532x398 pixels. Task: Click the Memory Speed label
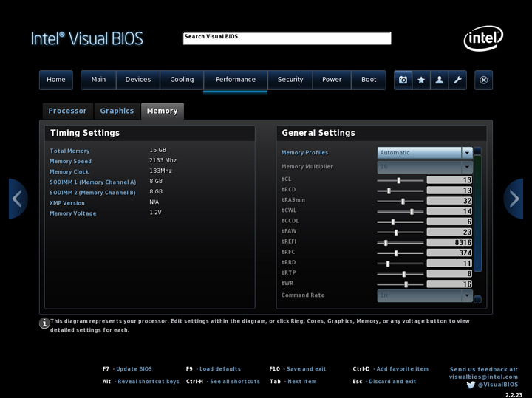tap(71, 162)
